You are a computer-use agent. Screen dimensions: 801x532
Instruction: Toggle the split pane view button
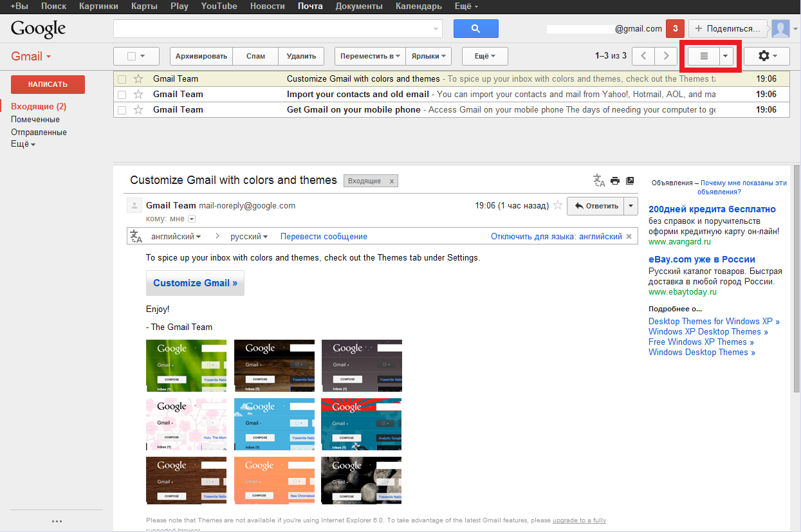(704, 56)
